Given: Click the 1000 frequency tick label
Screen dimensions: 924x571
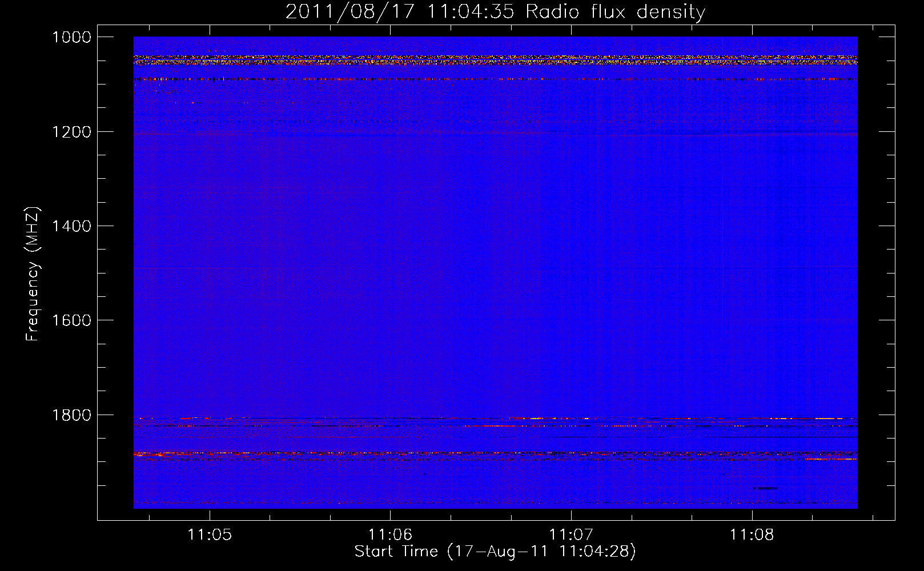Looking at the screenshot, I should [72, 37].
